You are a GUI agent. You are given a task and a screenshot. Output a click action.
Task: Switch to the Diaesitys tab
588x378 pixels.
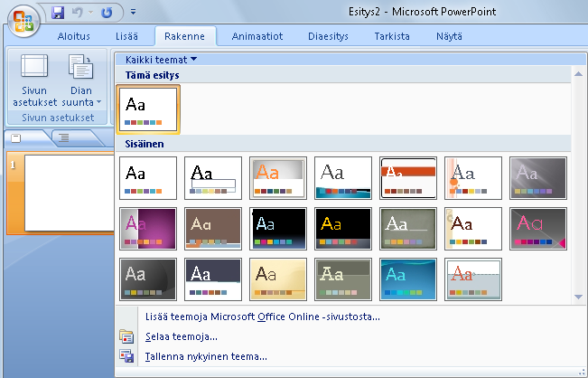point(328,36)
